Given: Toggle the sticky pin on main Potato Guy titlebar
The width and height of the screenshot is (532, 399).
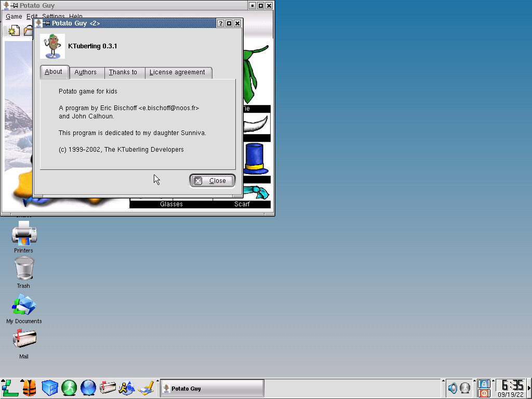Looking at the screenshot, I should (x=15, y=6).
